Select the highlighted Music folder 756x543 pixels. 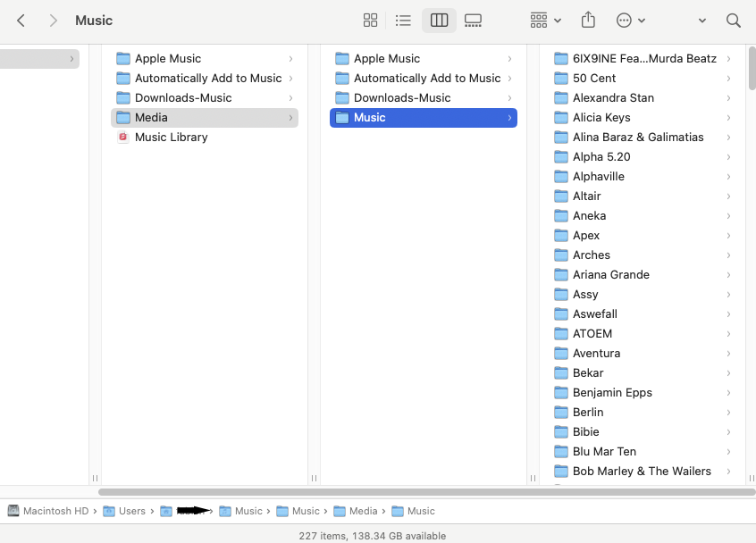tap(424, 118)
